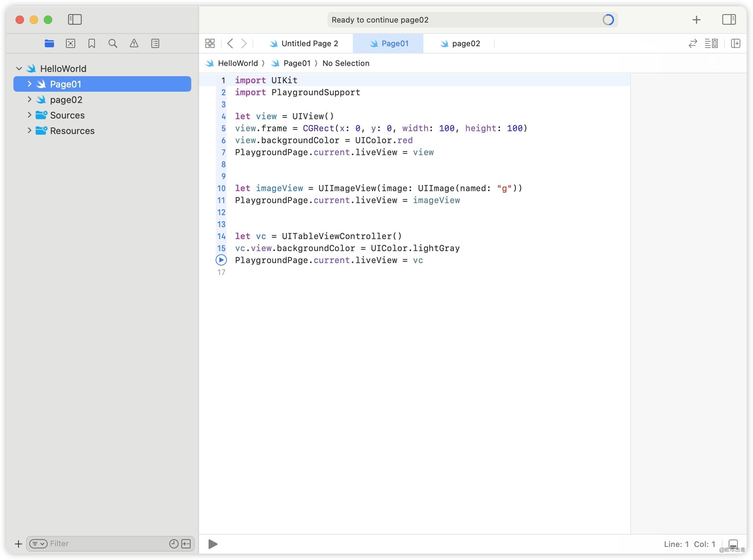Screen dimensions: 753x560
Task: Open the bookmark navigator icon
Action: coord(92,43)
